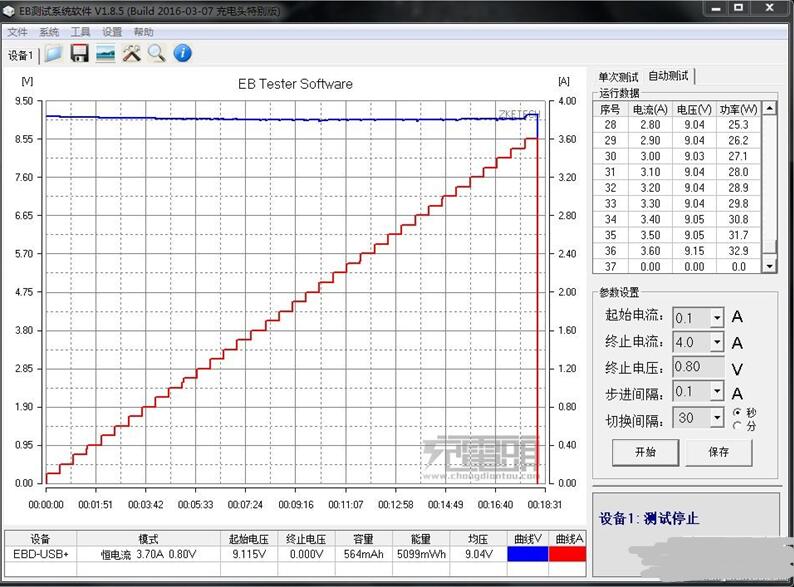Expand the 终止电流 end current dropdown

pyautogui.click(x=716, y=343)
